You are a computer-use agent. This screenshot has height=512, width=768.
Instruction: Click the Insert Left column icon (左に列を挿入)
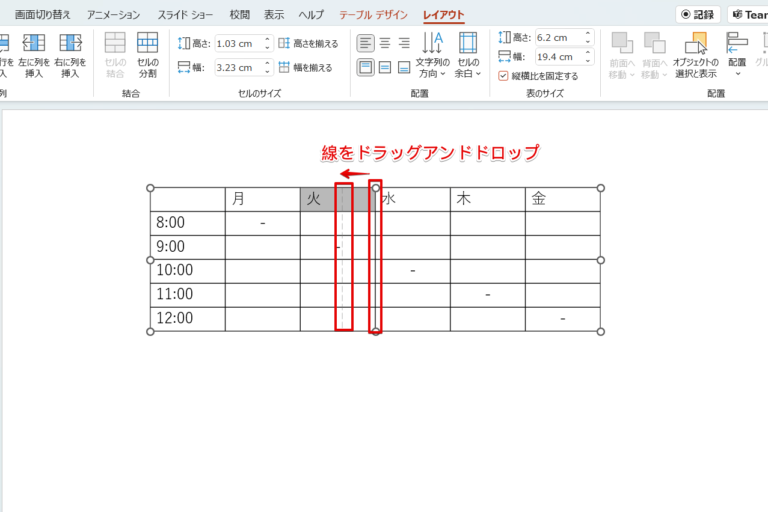point(34,43)
